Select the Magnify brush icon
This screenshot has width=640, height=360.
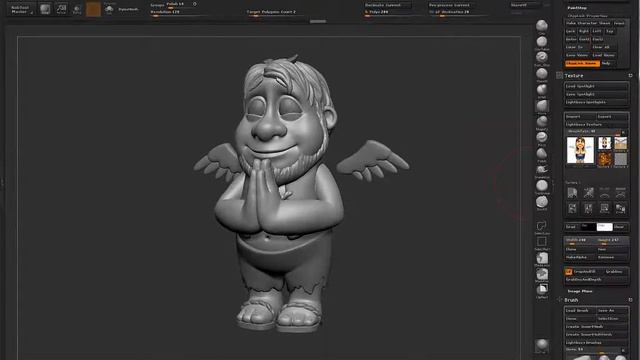pos(542,121)
